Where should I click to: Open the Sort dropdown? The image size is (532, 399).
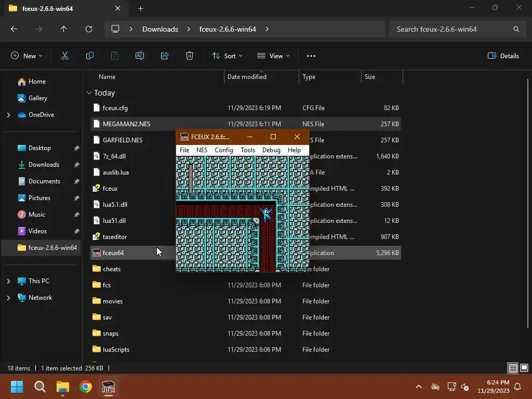coord(227,56)
